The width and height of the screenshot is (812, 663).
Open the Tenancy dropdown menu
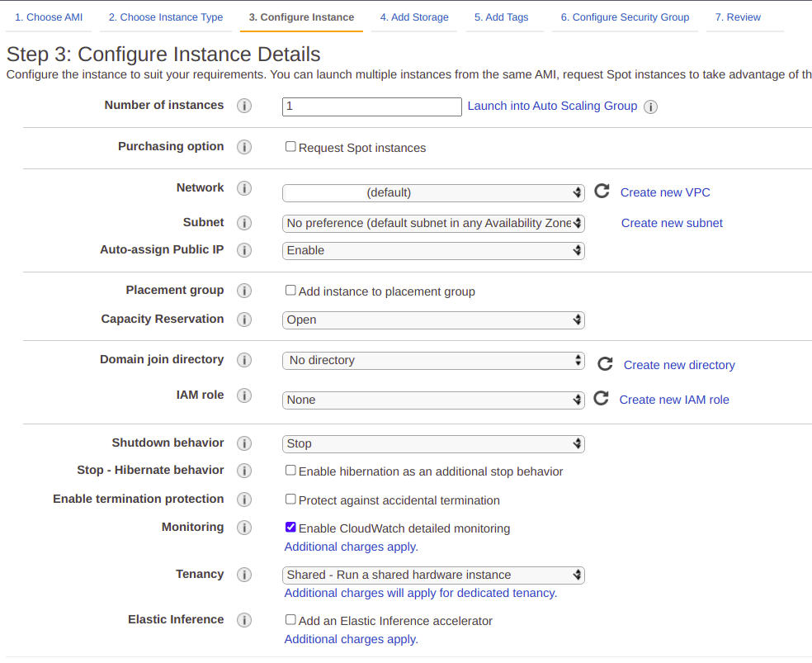click(433, 575)
